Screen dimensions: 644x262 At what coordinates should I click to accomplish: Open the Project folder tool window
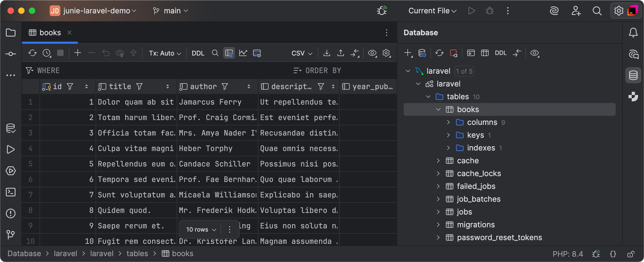[x=11, y=33]
